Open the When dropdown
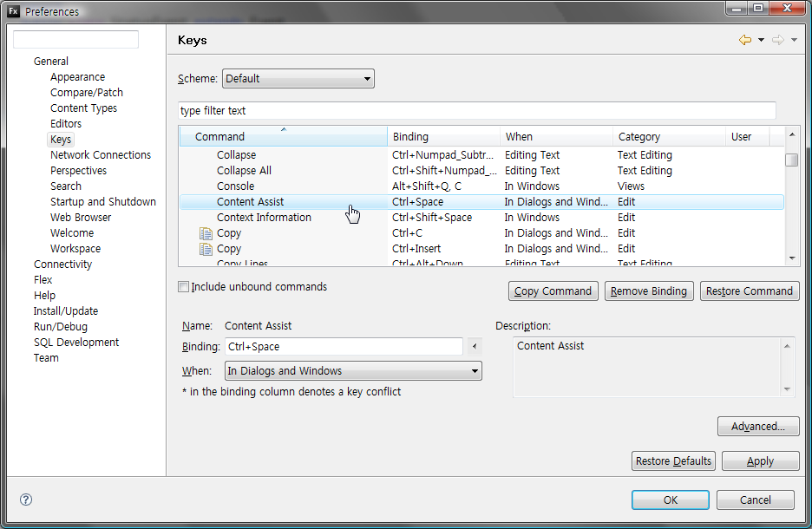The width and height of the screenshot is (812, 529). coord(353,371)
